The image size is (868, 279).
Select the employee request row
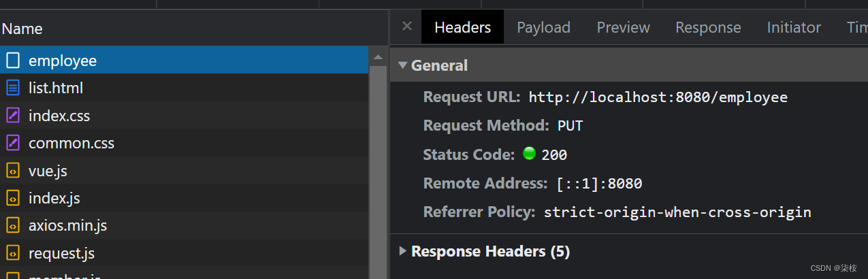point(184,61)
